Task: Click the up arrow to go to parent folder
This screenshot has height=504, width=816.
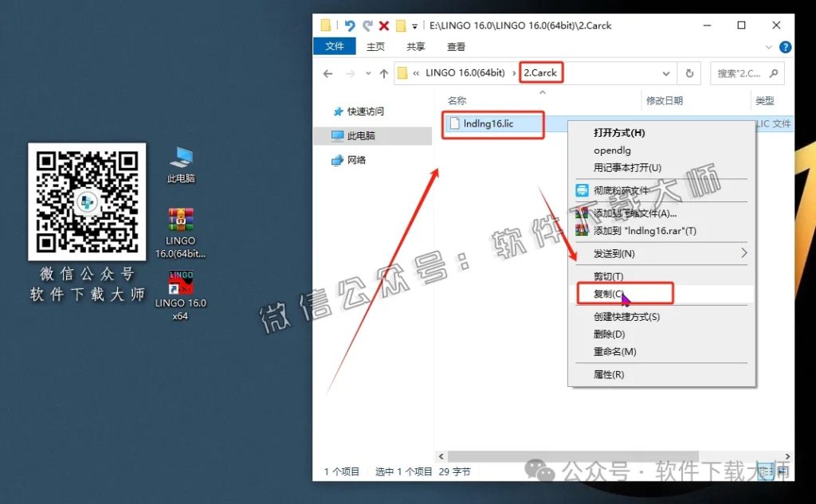Action: 383,72
